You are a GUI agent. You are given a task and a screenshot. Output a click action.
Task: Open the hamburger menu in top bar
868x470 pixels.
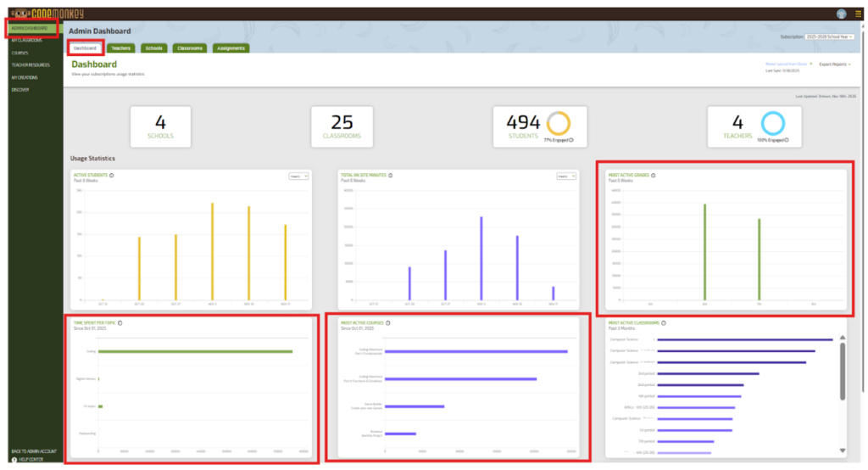[x=858, y=14]
